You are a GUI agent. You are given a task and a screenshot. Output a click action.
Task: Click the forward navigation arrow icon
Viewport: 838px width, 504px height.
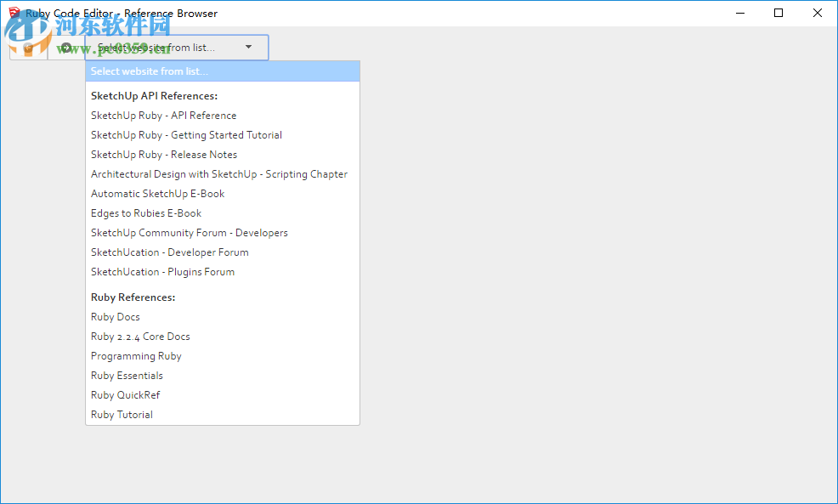point(67,47)
